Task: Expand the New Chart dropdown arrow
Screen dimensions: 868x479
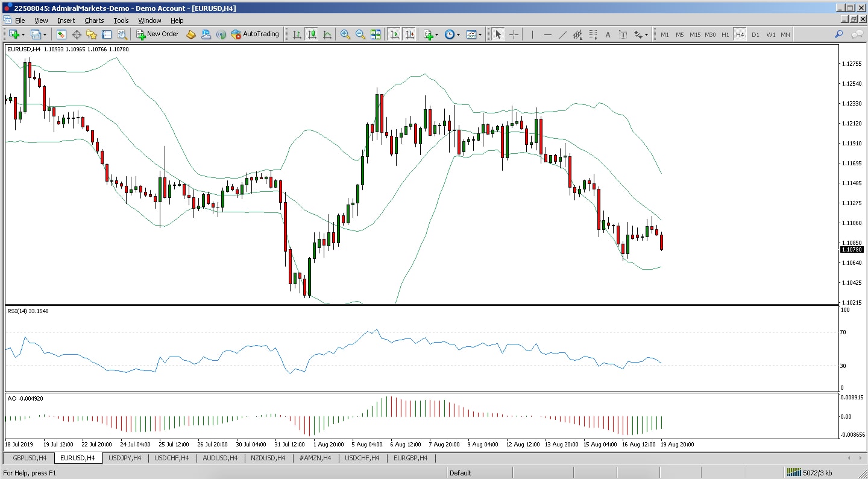Action: click(x=22, y=34)
